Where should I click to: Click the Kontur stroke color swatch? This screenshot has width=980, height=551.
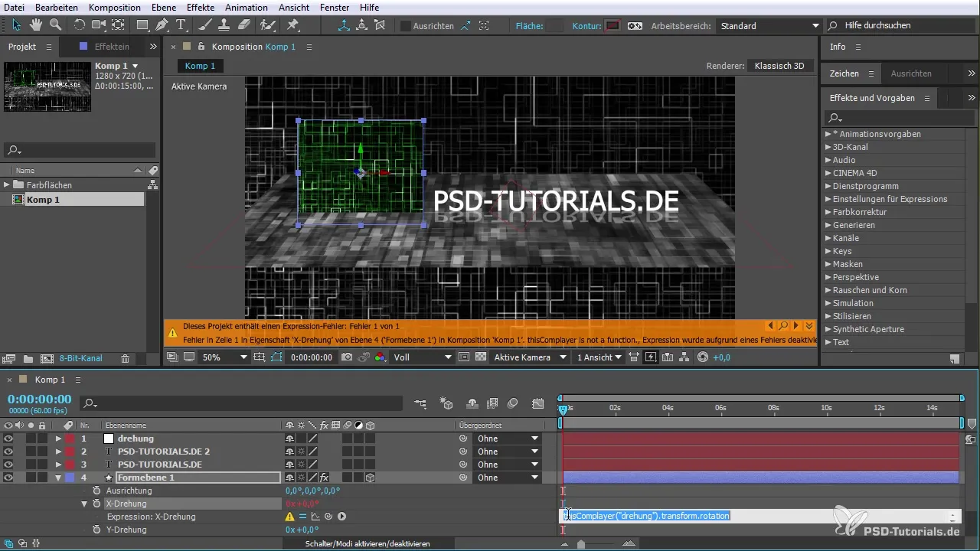click(612, 26)
